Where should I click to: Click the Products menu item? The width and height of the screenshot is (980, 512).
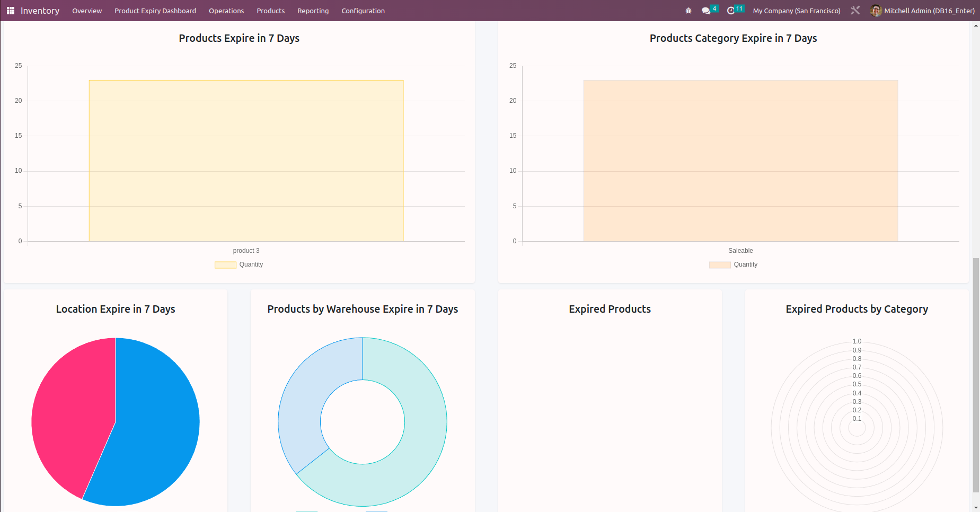270,11
